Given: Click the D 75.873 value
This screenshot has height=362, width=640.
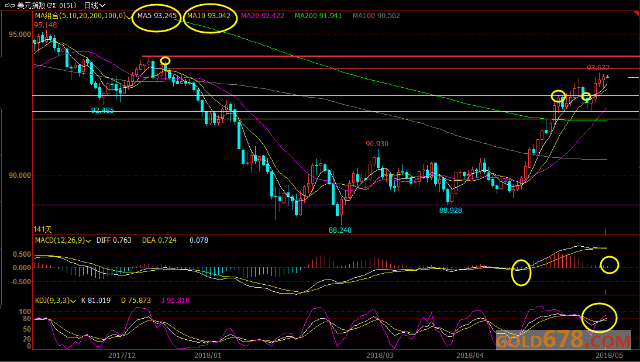Looking at the screenshot, I should [136, 300].
